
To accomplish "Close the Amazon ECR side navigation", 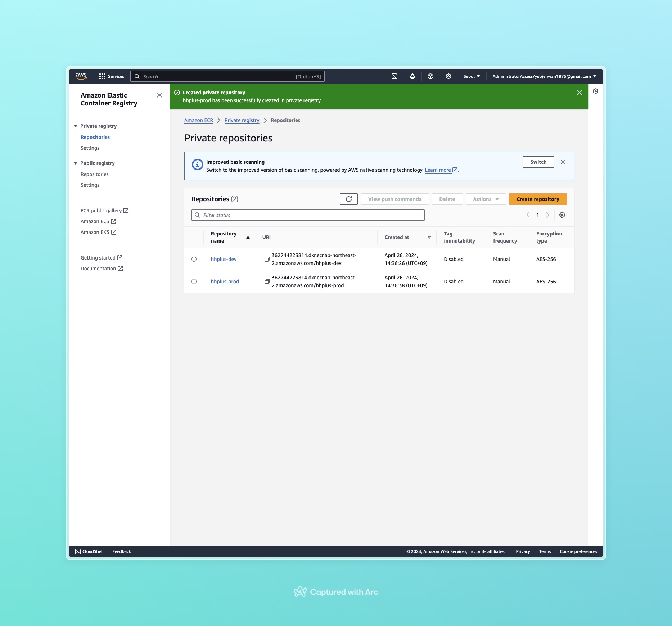I will (x=159, y=95).
